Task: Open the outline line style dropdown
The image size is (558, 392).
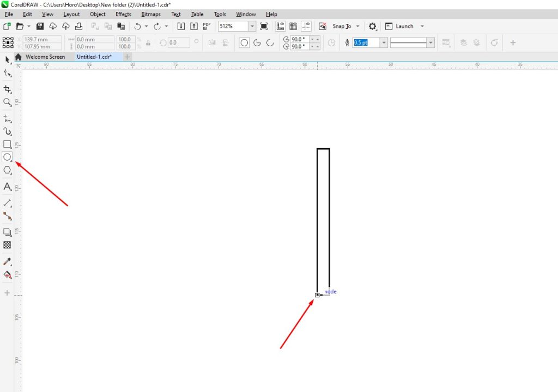Action: [x=430, y=42]
